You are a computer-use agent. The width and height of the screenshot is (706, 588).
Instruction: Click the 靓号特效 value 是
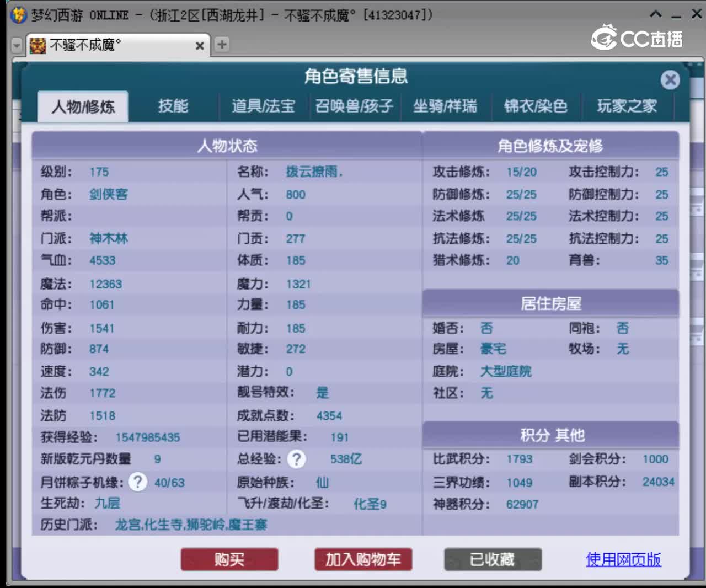323,393
